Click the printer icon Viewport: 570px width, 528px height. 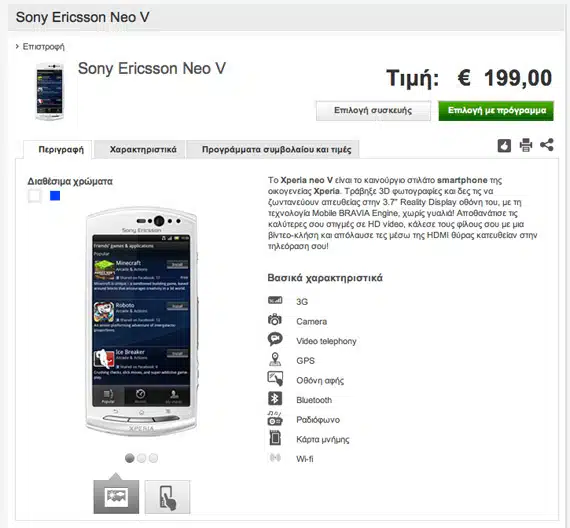[526, 145]
